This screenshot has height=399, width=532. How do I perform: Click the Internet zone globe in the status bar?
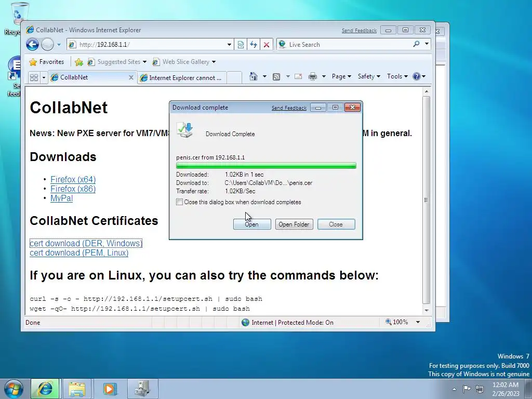pyautogui.click(x=245, y=322)
